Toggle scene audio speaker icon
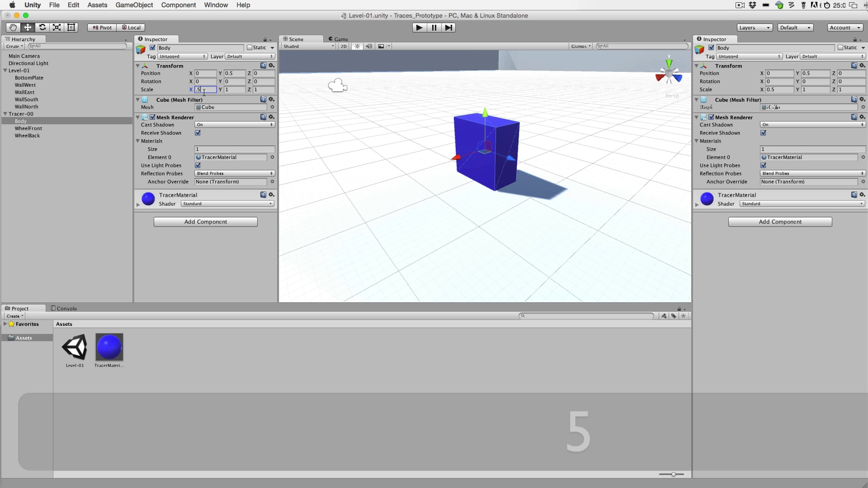The width and height of the screenshot is (868, 488). point(369,46)
